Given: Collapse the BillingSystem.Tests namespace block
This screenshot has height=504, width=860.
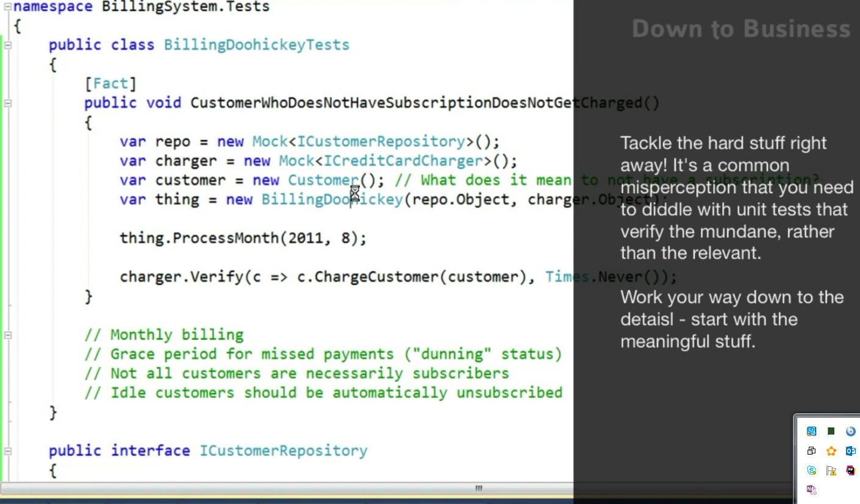Looking at the screenshot, I should point(8,7).
